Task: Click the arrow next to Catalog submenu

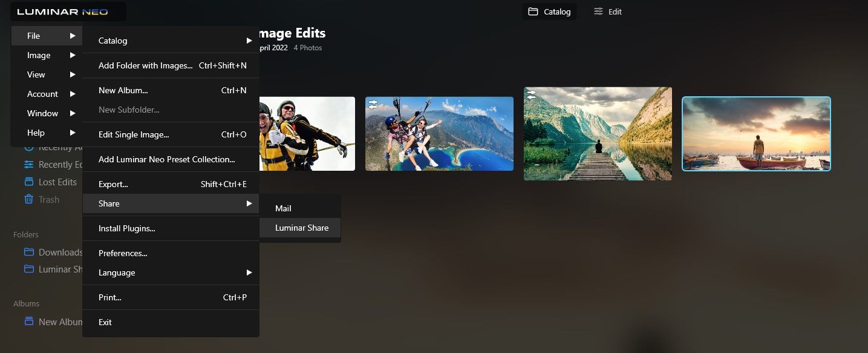Action: coord(249,41)
